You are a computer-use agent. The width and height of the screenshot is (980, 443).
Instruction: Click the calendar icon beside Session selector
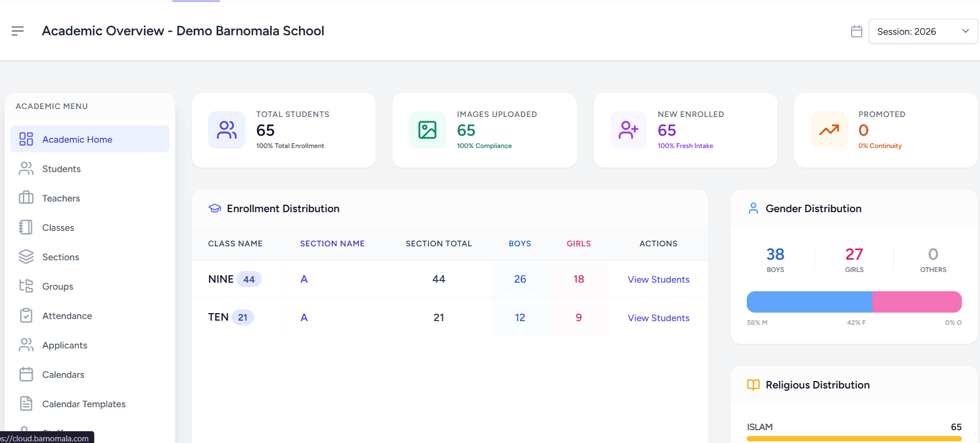(856, 32)
